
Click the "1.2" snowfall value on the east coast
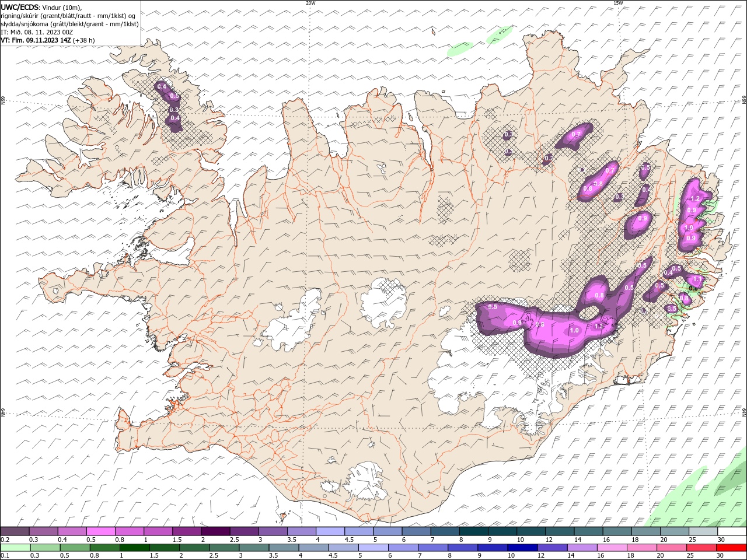(695, 199)
